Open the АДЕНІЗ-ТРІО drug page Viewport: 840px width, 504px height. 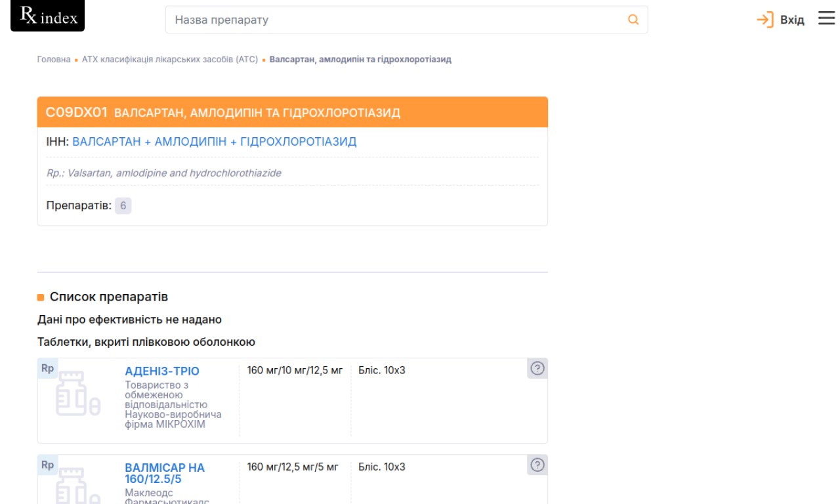[162, 371]
